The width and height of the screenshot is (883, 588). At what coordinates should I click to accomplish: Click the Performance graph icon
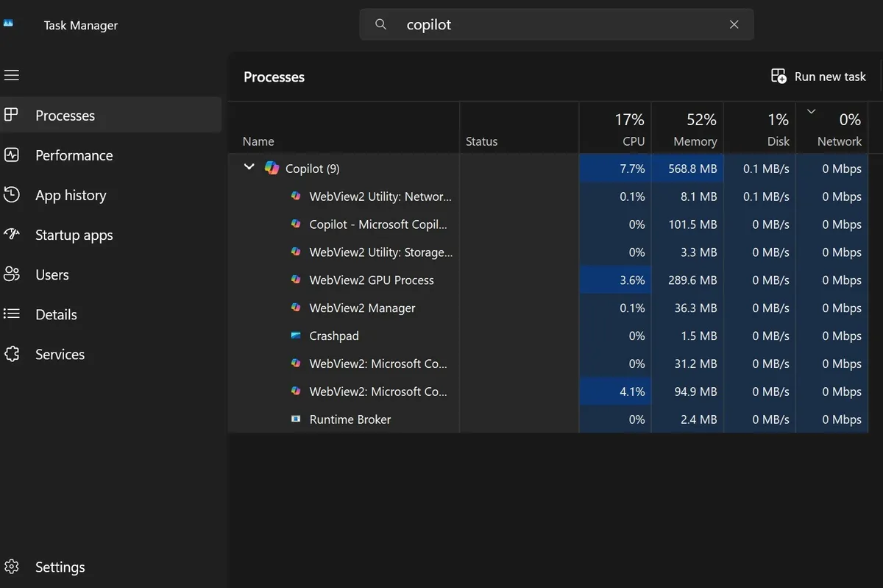[12, 155]
